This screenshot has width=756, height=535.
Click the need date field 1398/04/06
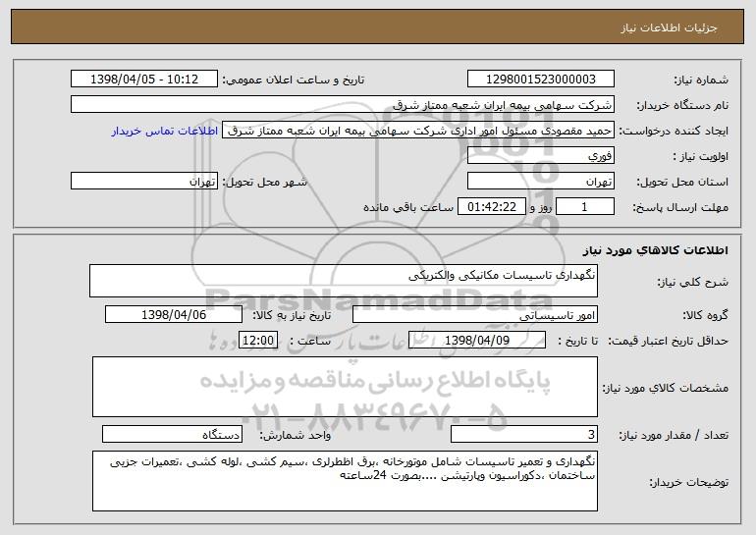[x=174, y=315]
